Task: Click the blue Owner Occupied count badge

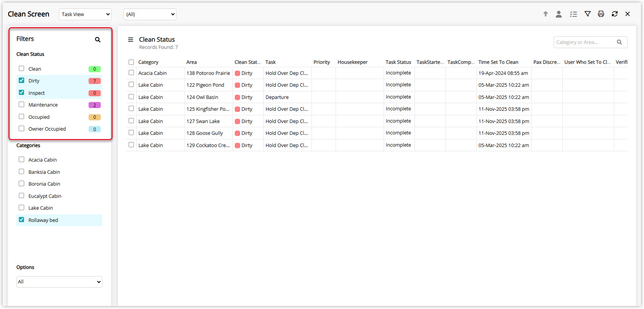Action: 95,129
